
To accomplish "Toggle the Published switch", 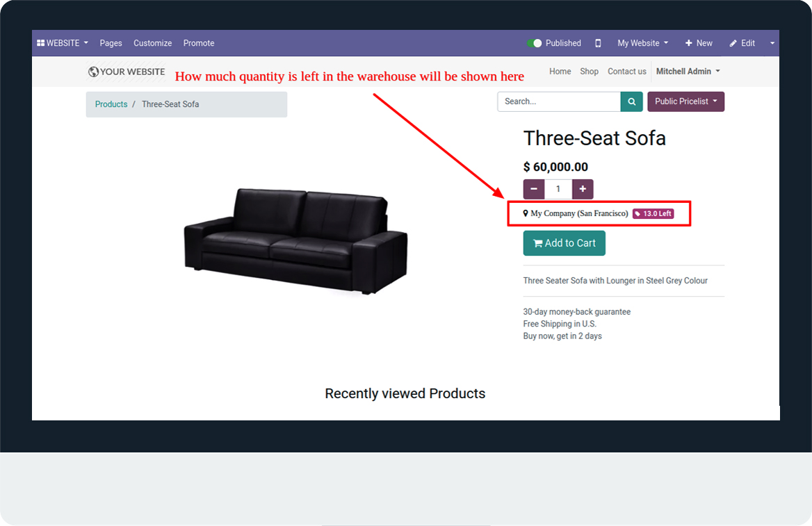I will [535, 43].
